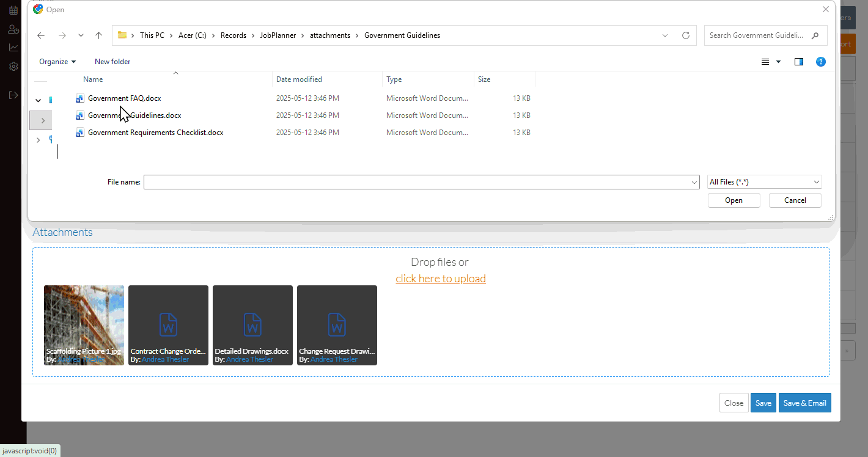Create a New folder

tap(112, 62)
